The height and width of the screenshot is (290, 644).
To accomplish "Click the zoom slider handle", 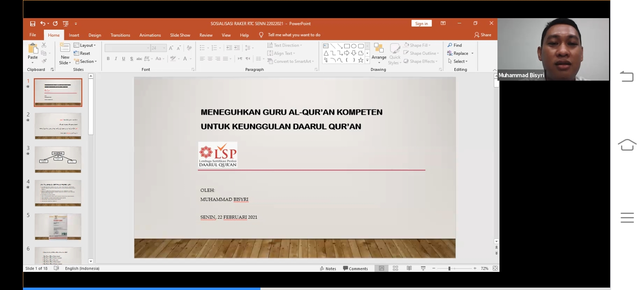I will [449, 268].
